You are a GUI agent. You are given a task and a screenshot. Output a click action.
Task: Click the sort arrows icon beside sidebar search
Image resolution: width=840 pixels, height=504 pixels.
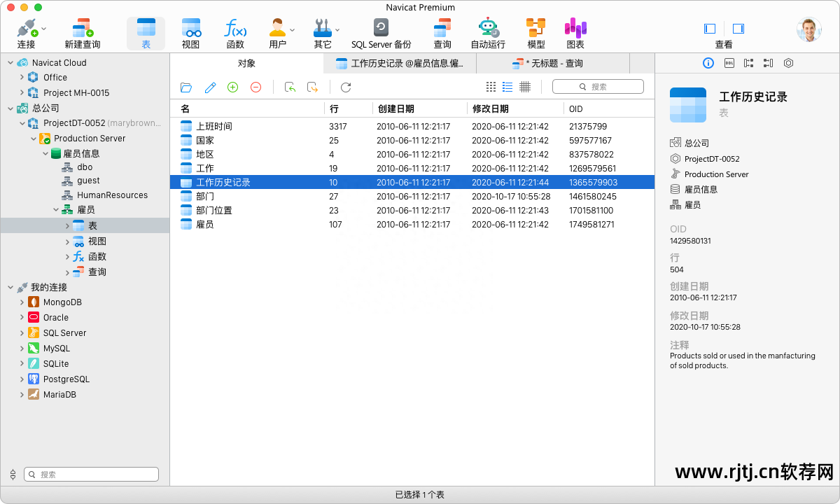pos(13,475)
